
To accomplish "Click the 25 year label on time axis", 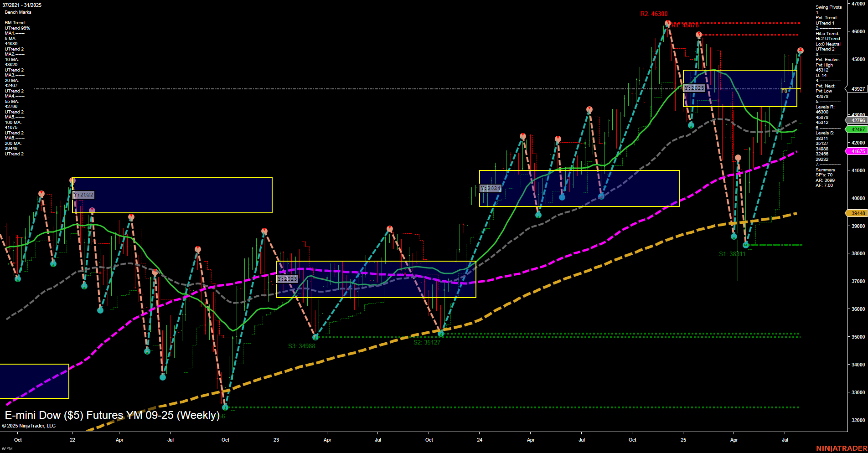I will (x=683, y=440).
